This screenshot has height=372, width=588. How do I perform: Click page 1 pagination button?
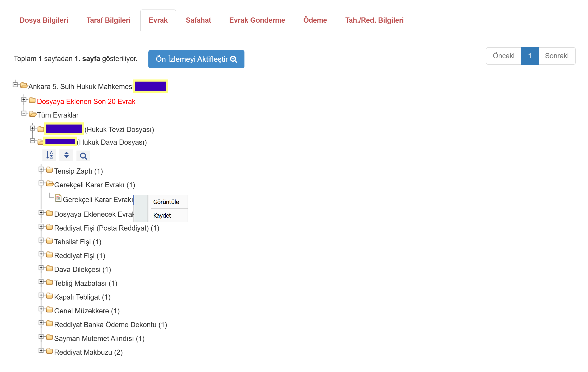point(530,56)
